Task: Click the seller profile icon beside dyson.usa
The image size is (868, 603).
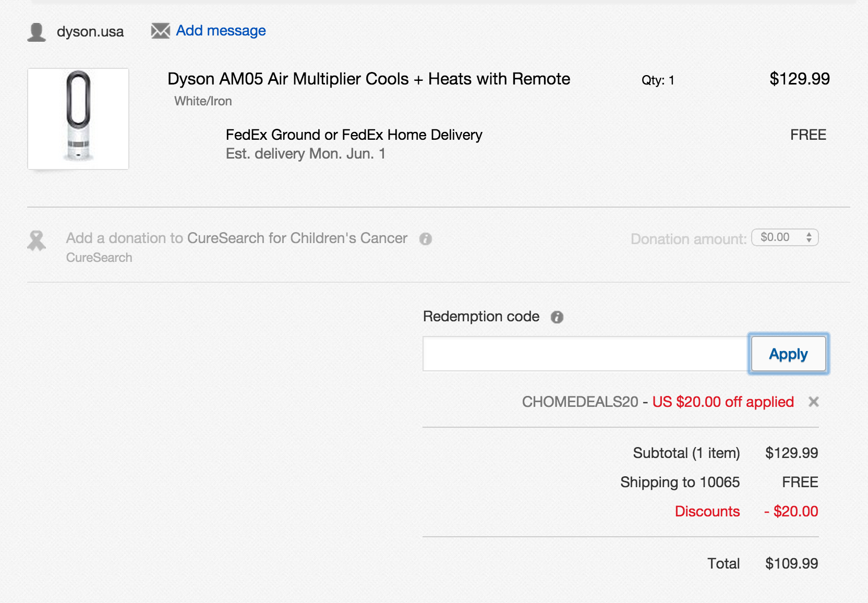Action: coord(37,32)
